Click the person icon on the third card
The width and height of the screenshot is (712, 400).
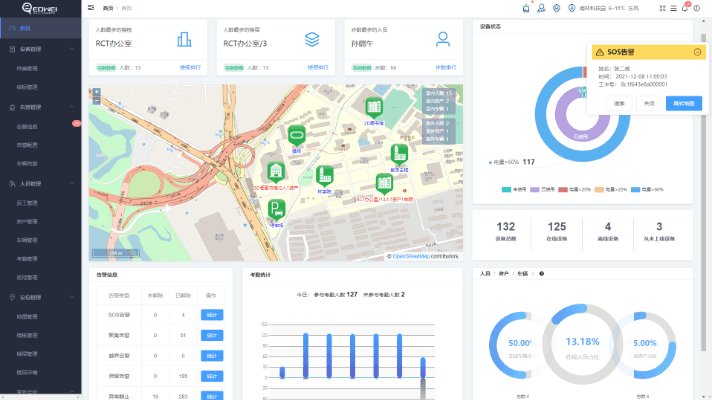[x=443, y=40]
